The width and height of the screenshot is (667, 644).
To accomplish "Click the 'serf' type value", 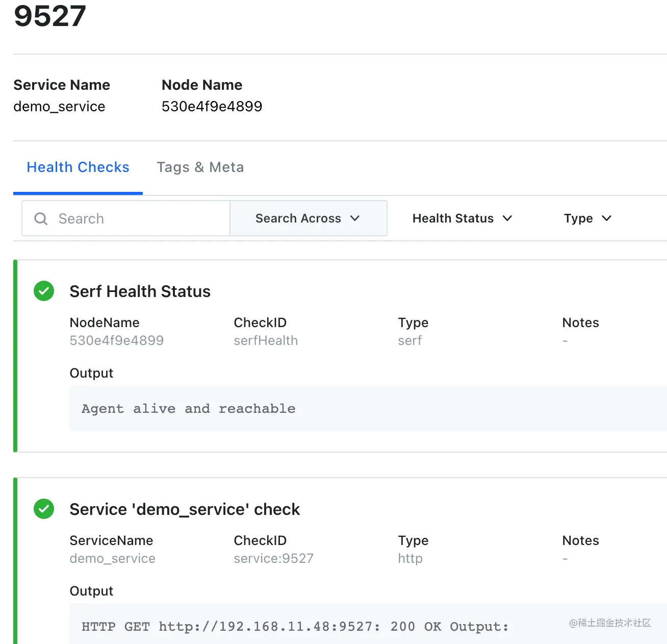I will [x=410, y=340].
